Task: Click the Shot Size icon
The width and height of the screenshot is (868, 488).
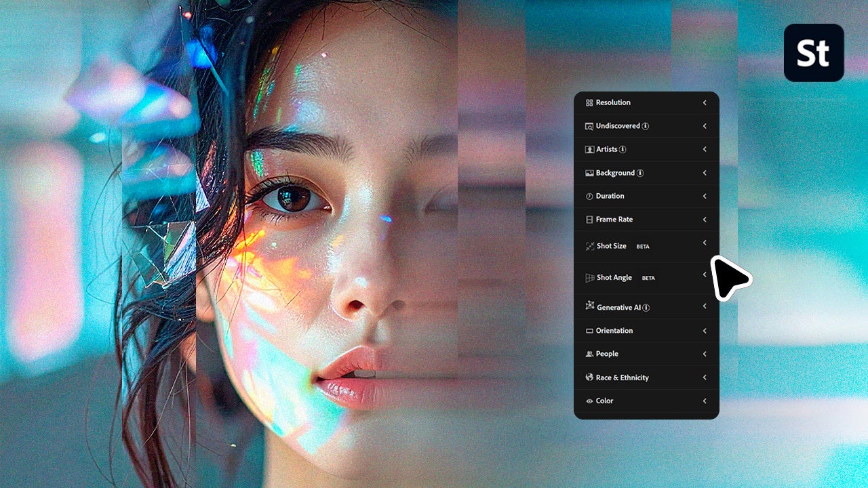Action: point(590,247)
